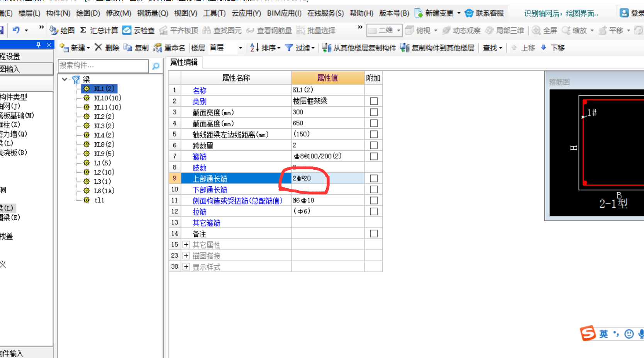Image resolution: width=644 pixels, height=358 pixels.
Task: Expand 显示样式 row 38
Action: [186, 267]
